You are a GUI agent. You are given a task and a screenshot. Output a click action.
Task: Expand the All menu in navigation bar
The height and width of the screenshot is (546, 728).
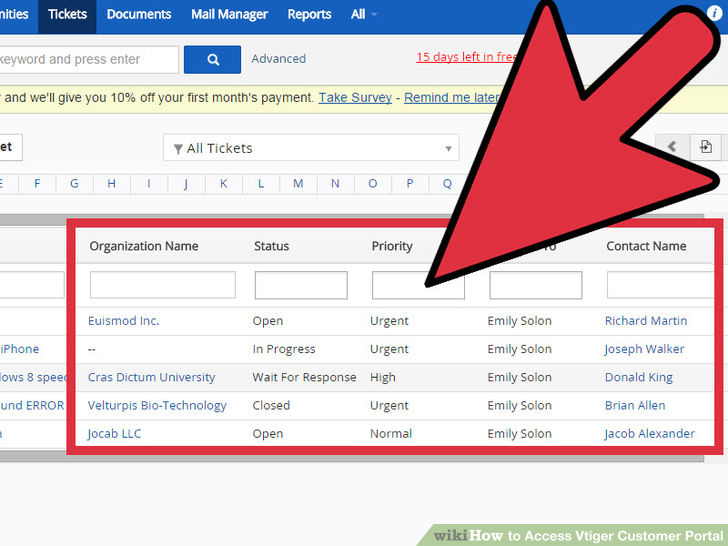click(x=364, y=14)
